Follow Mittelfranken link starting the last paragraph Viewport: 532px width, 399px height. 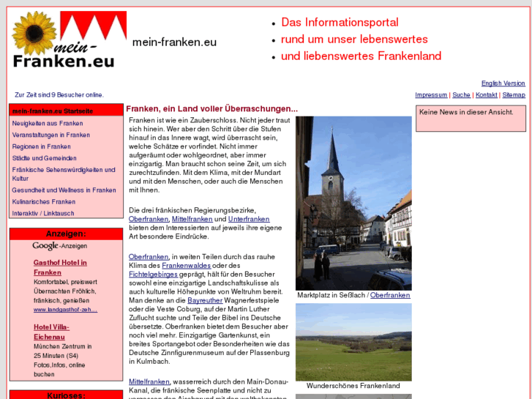coord(149,381)
